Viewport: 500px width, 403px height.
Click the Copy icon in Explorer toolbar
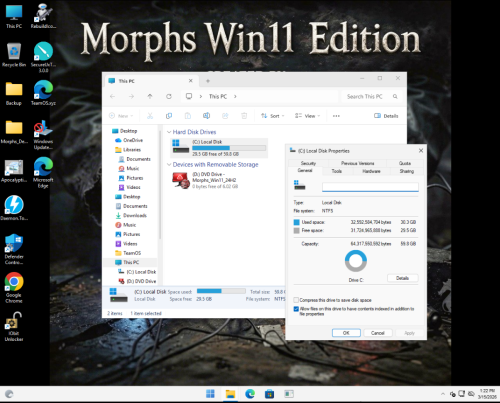pyautogui.click(x=169, y=116)
